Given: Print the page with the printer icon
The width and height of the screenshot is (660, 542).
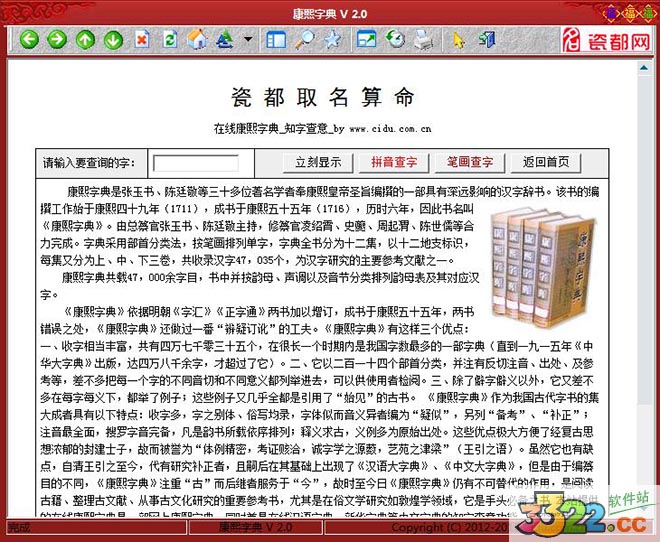Looking at the screenshot, I should point(423,40).
